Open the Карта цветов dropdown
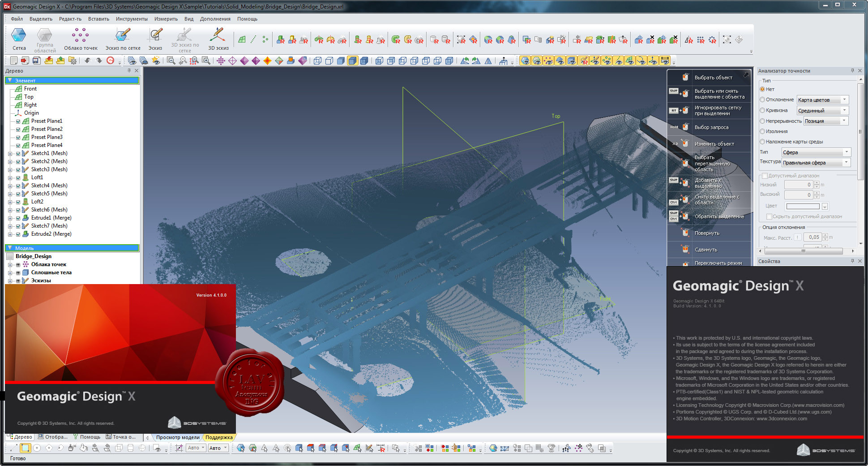Screen dimensions: 868x466 tap(822, 100)
